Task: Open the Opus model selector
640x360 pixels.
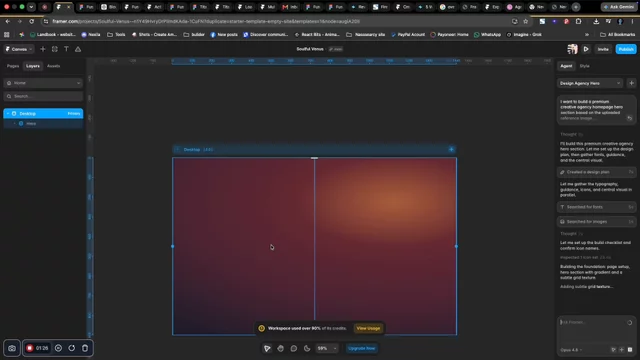Action: click(571, 350)
